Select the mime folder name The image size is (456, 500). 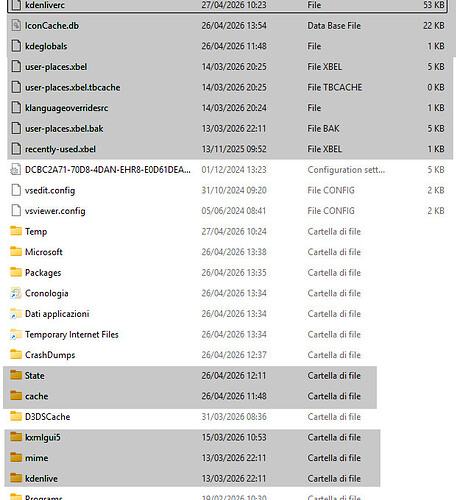(x=37, y=458)
